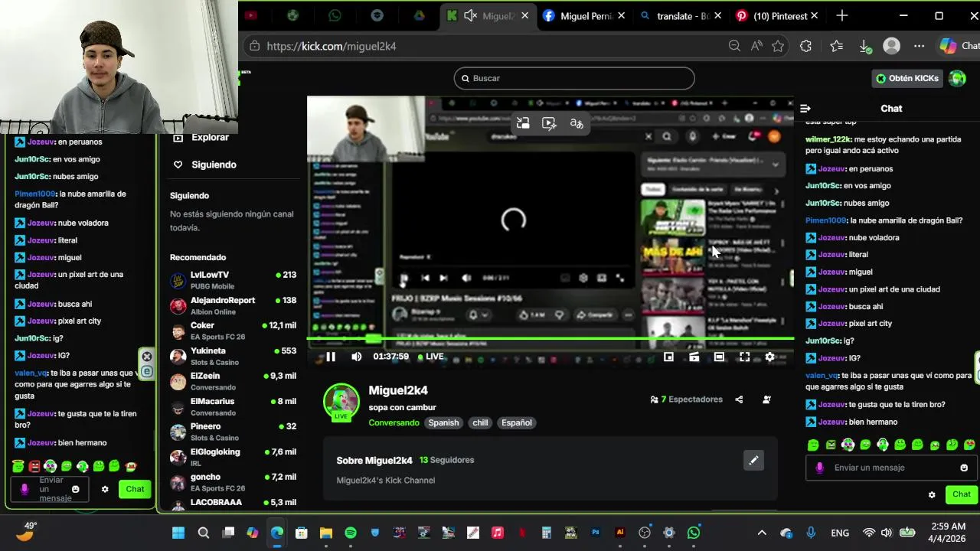Open Spotify from the Windows taskbar
Image resolution: width=980 pixels, height=551 pixels.
(350, 533)
